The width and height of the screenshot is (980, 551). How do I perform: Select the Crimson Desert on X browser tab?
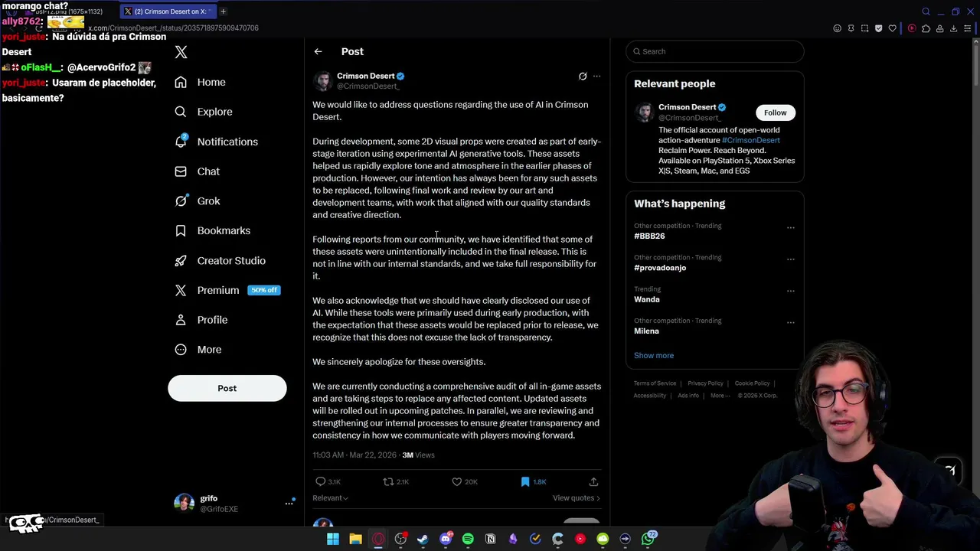(167, 11)
